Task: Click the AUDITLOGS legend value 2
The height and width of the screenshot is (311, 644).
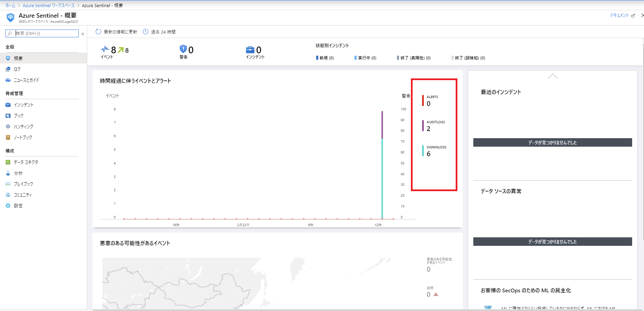Action: click(429, 129)
